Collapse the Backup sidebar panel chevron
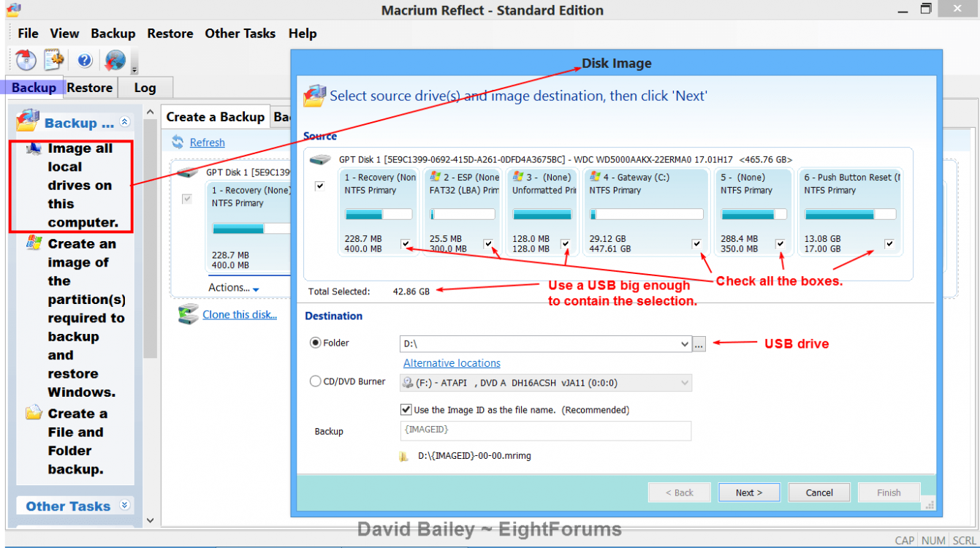The height and width of the screenshot is (548, 980). tap(124, 122)
